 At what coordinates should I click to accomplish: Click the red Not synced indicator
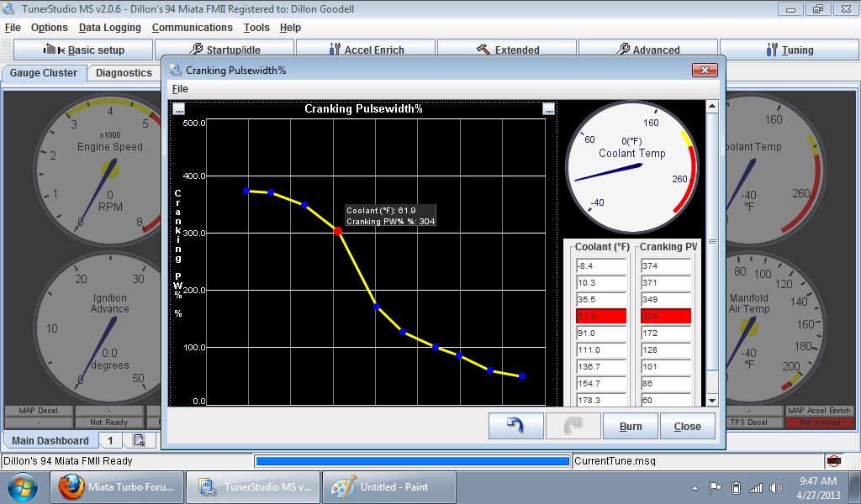(819, 423)
